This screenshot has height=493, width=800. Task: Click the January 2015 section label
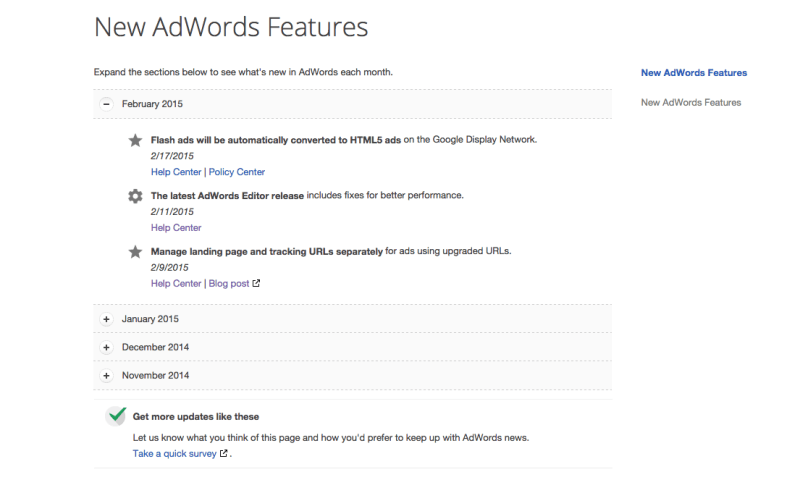150,318
